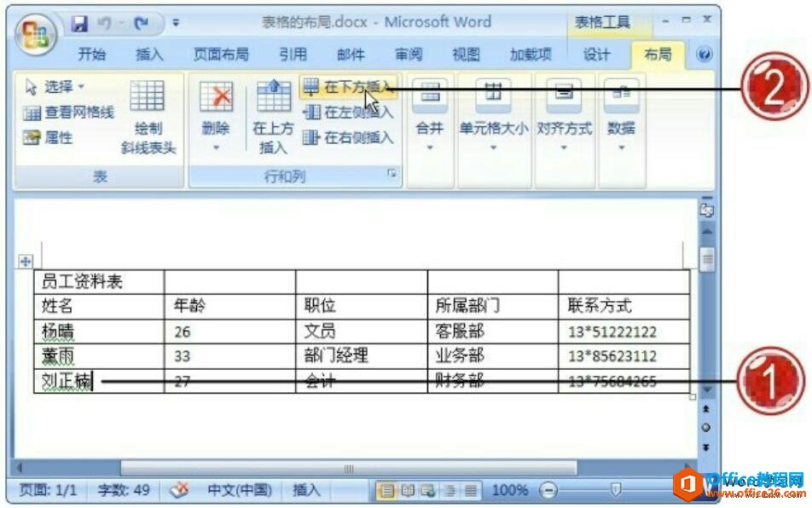Toggle 插入 insert mode in status bar
Screen dimensions: 812x508
[x=306, y=490]
